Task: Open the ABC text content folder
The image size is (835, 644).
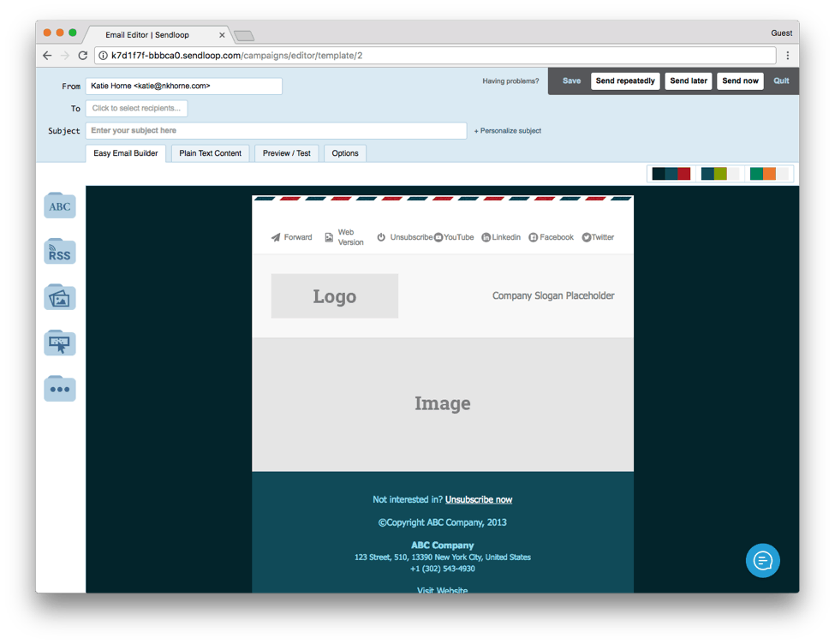Action: tap(60, 206)
